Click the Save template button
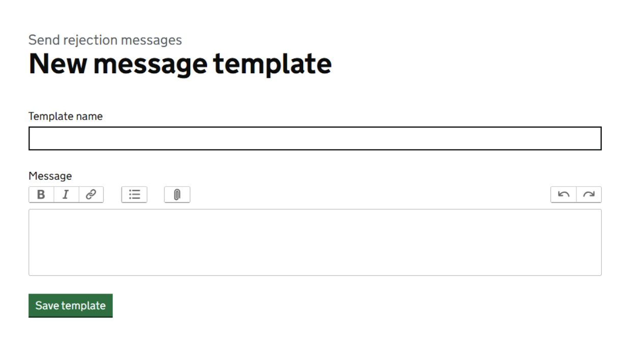This screenshot has width=644, height=347. coord(70,305)
